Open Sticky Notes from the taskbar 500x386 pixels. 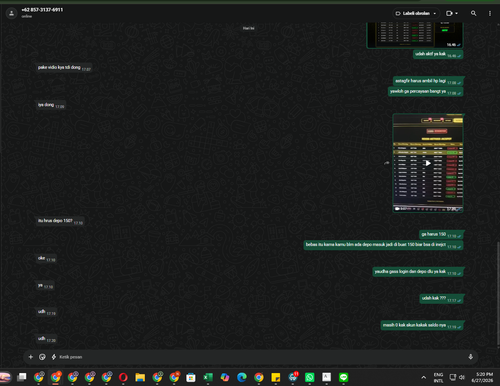pos(276,377)
